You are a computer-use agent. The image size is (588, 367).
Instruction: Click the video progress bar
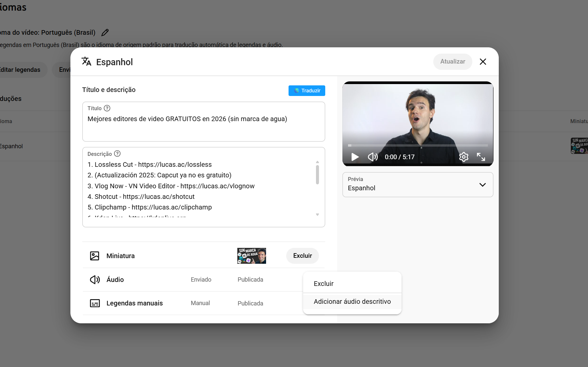[x=417, y=145]
